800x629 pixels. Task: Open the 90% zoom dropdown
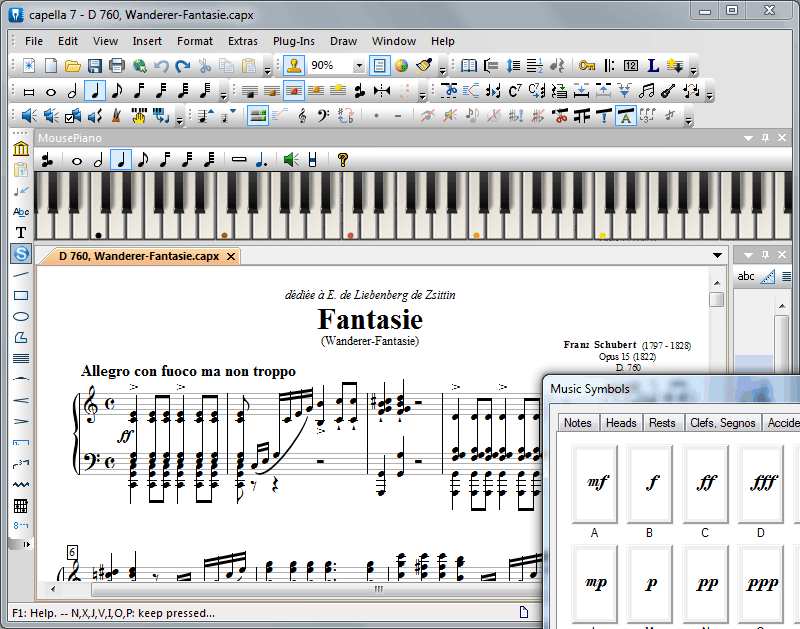(359, 66)
